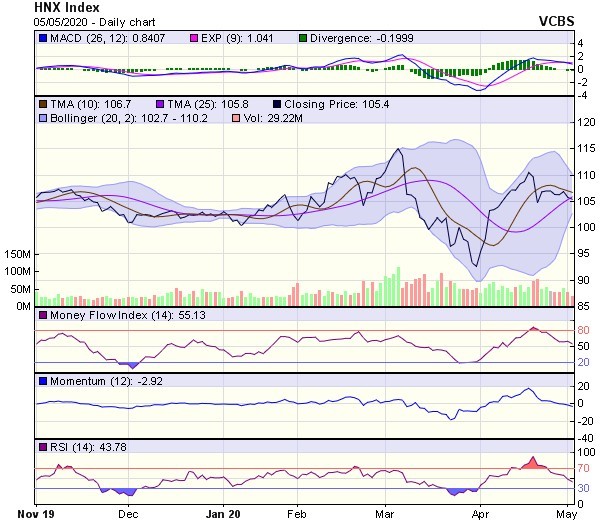This screenshot has height=523, width=601.
Task: Click the light blue Bollinger legend swatch
Action: pyautogui.click(x=43, y=117)
